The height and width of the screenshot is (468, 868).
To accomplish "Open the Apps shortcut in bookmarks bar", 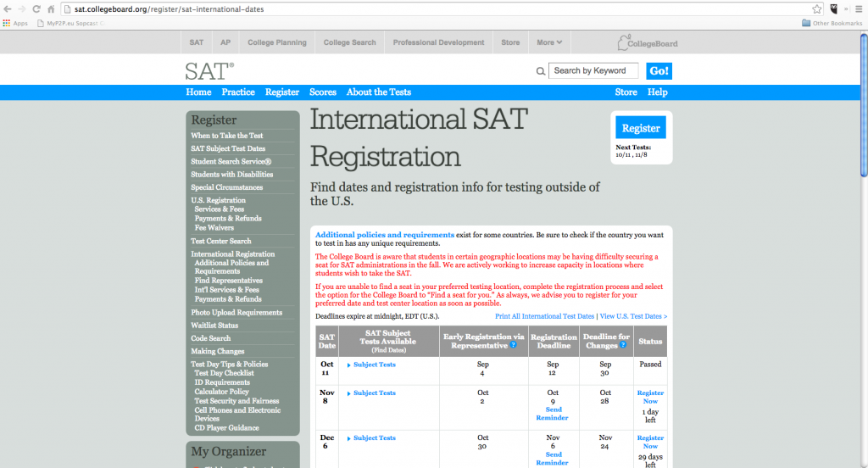I will tap(15, 23).
